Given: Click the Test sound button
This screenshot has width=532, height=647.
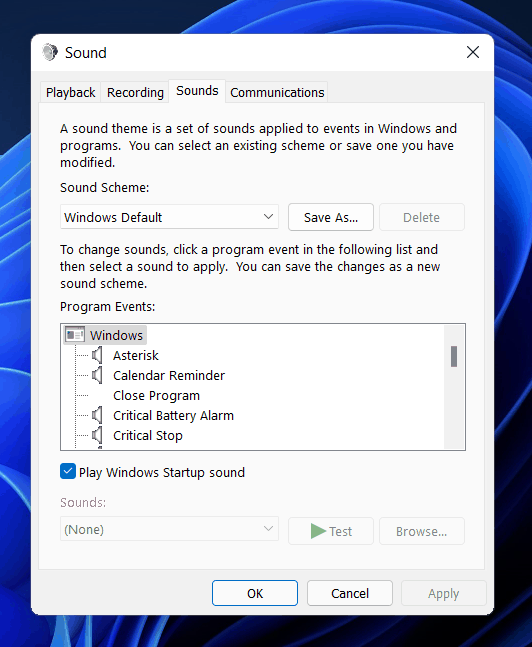Looking at the screenshot, I should (331, 531).
